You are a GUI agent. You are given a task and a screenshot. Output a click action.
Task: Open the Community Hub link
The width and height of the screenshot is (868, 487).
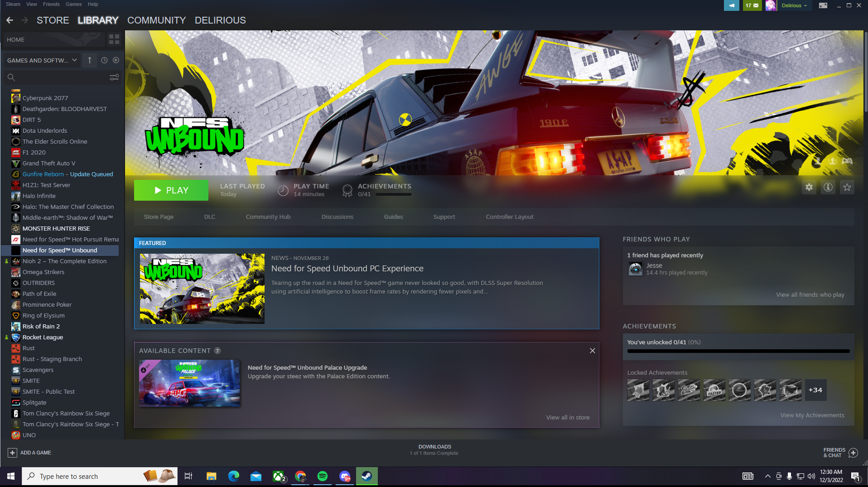[x=268, y=217]
